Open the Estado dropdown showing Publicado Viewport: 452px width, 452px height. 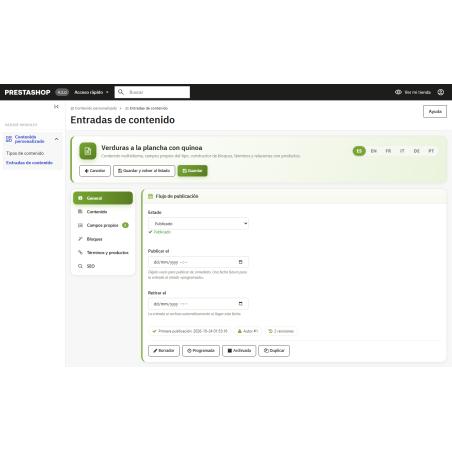[x=198, y=223]
